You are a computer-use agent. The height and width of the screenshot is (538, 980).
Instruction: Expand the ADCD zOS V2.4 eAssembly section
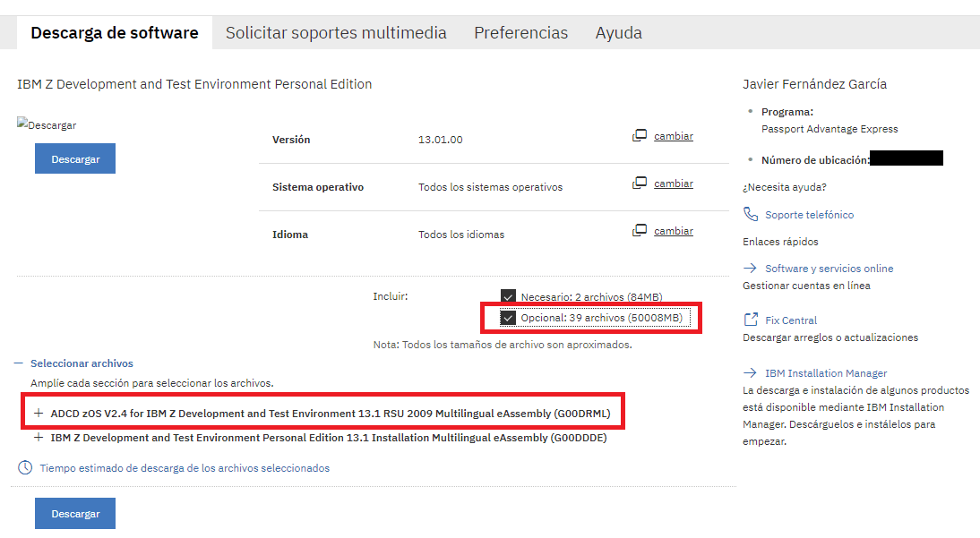(x=39, y=414)
